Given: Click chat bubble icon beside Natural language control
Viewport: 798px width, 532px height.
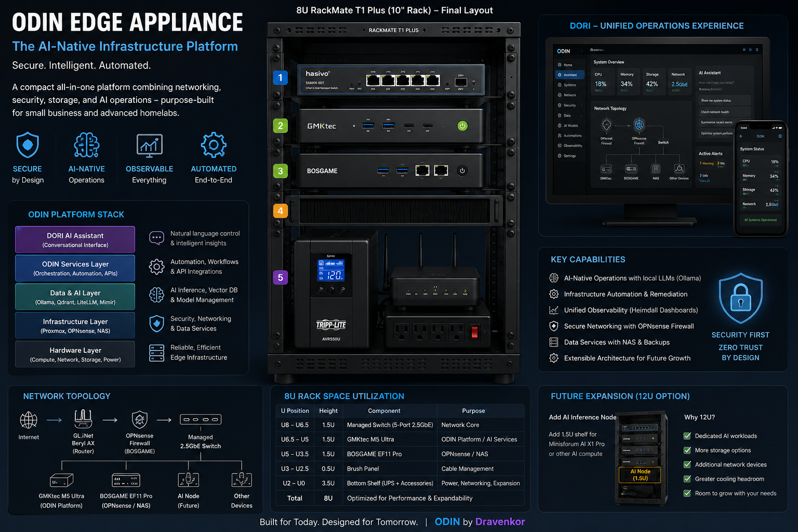Looking at the screenshot, I should pyautogui.click(x=156, y=238).
